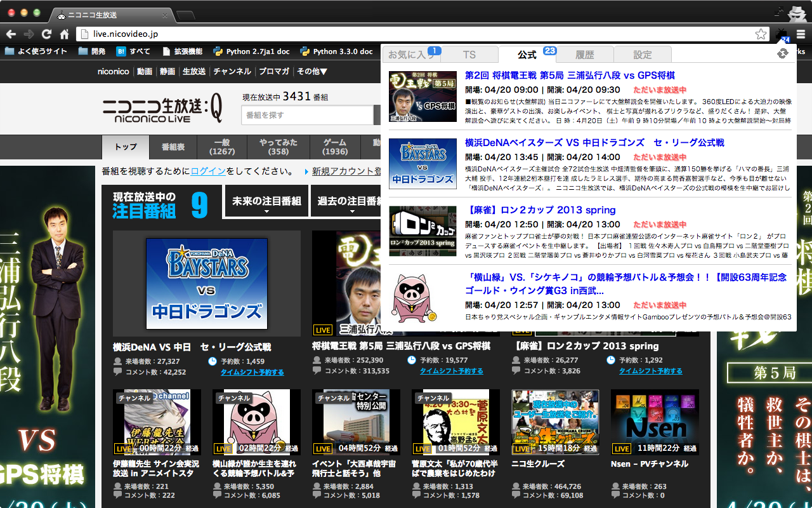Click the ログイン link
The image size is (812, 508).
point(208,171)
